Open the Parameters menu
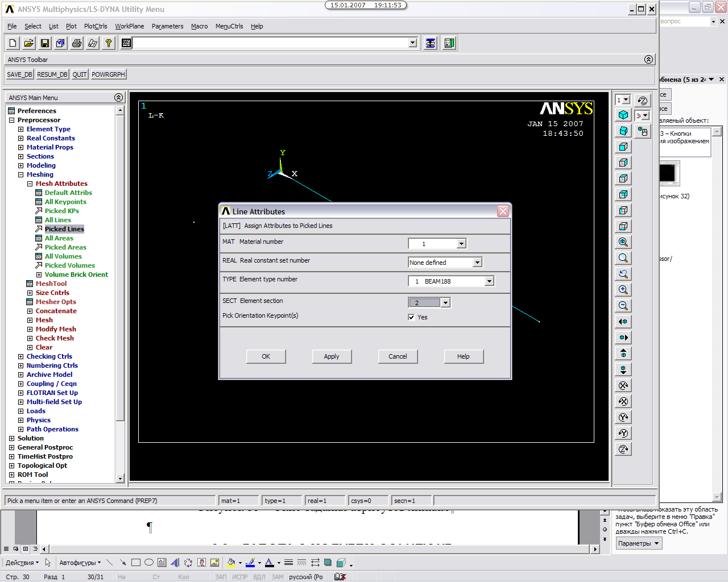The height and width of the screenshot is (582, 728). (x=168, y=26)
